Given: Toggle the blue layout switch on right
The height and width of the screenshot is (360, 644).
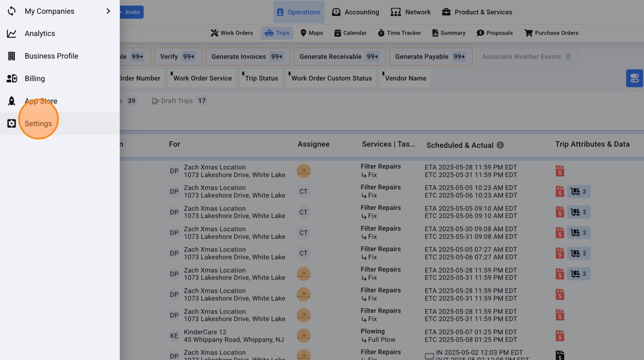Looking at the screenshot, I should (x=634, y=78).
